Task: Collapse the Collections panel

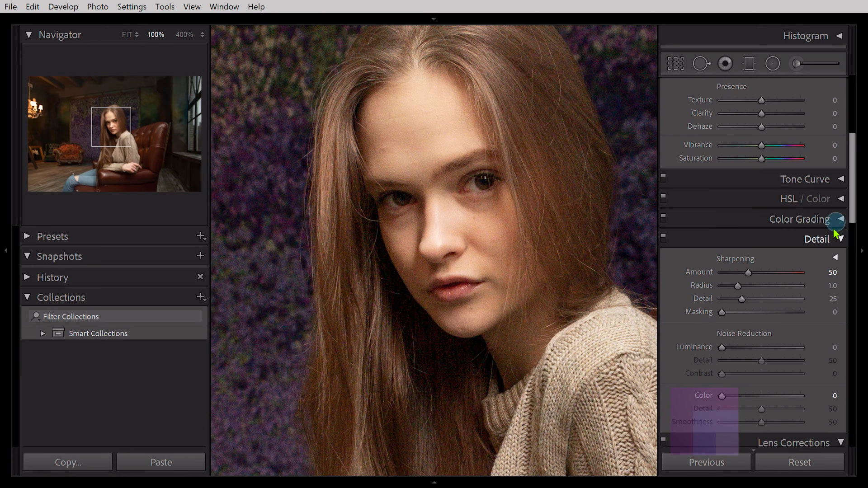Action: pyautogui.click(x=27, y=297)
